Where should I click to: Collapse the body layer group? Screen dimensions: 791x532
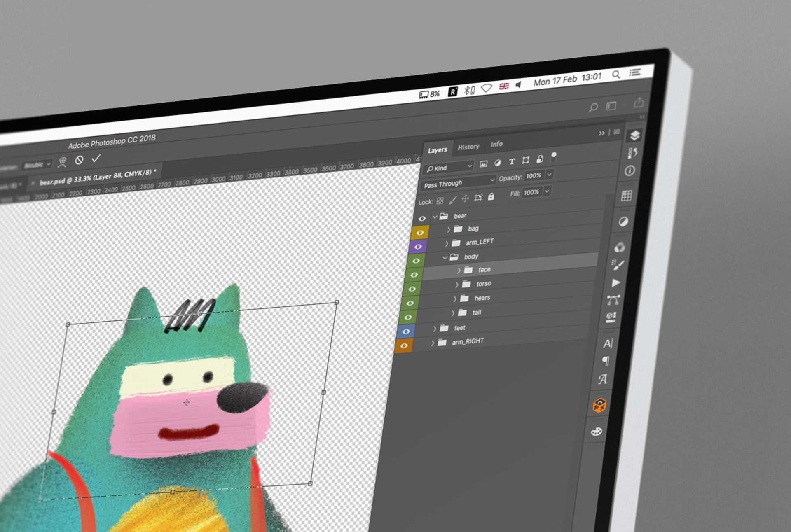tap(445, 258)
